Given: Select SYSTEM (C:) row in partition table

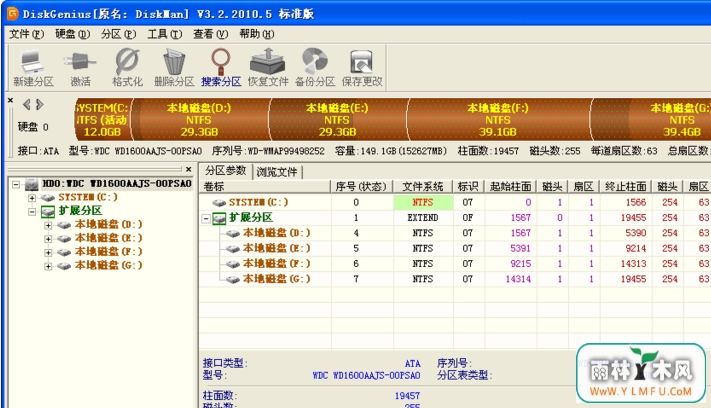Looking at the screenshot, I should coord(455,202).
